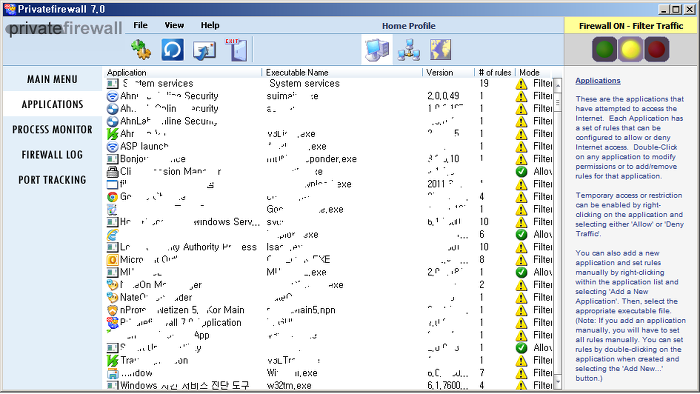
Task: Click 'Firewall ON - Filter Traffic' status banner
Action: coord(631,26)
